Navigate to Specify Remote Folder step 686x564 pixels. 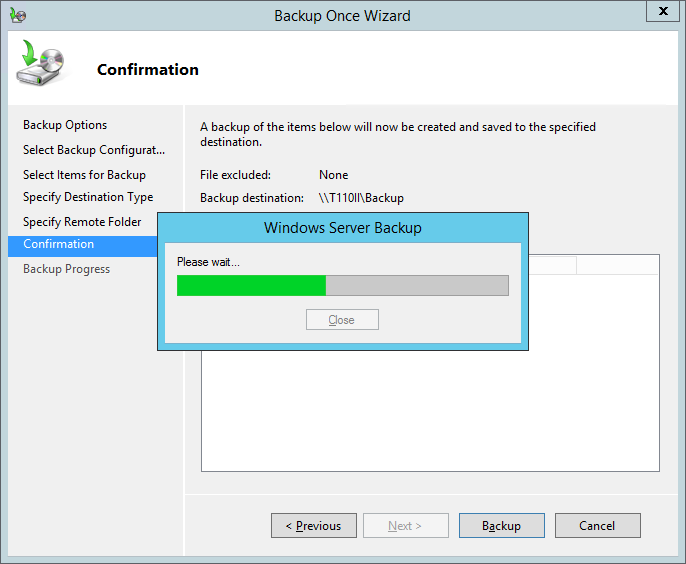[x=82, y=222]
